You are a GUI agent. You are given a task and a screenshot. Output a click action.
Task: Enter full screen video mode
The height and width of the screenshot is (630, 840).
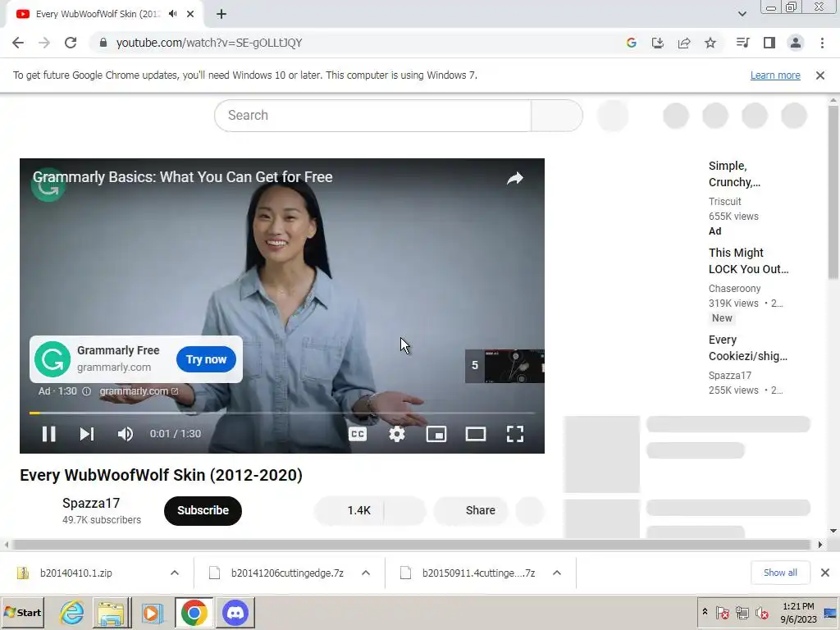click(515, 434)
